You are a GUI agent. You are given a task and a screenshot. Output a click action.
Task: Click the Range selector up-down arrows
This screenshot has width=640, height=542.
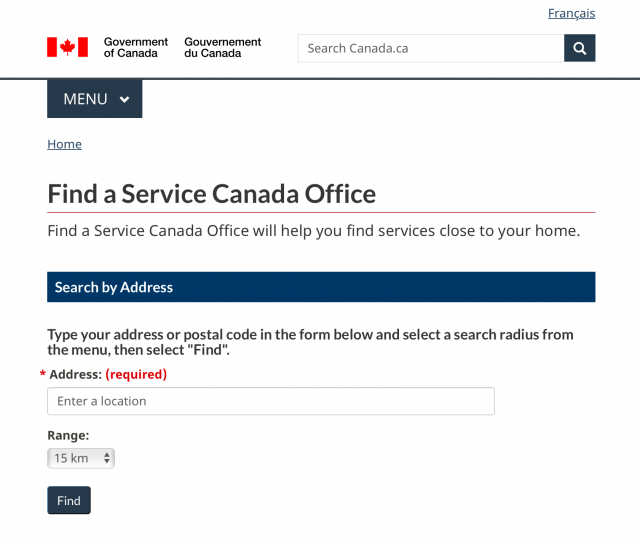(107, 458)
